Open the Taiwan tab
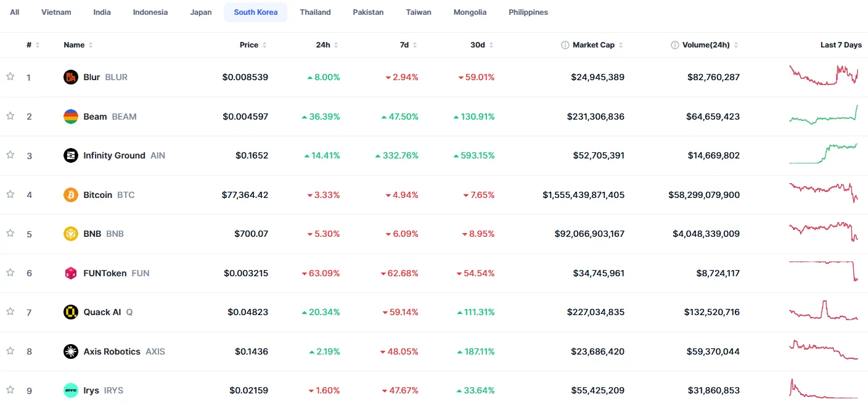Image resolution: width=868 pixels, height=407 pixels. (419, 12)
